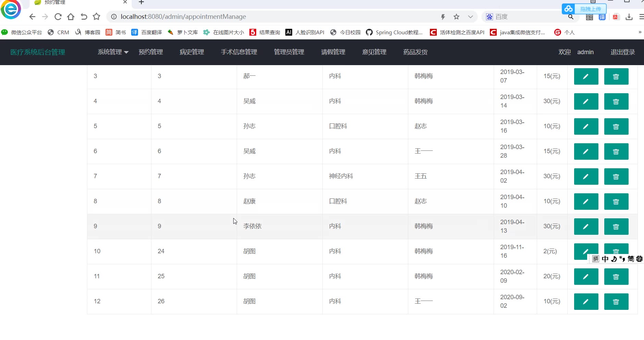644x340 pixels.
Task: Delete row 5 appointment for 孙志
Action: tap(616, 126)
